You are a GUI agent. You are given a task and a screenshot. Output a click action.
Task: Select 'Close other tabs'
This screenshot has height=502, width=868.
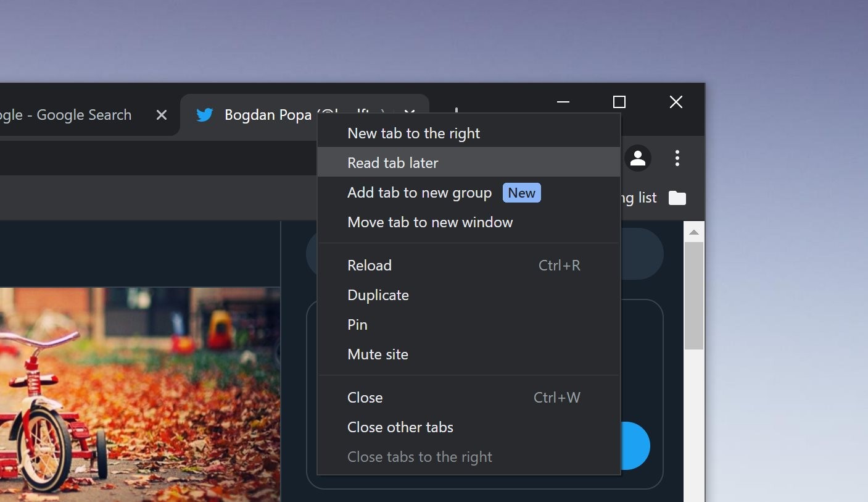[x=400, y=427]
